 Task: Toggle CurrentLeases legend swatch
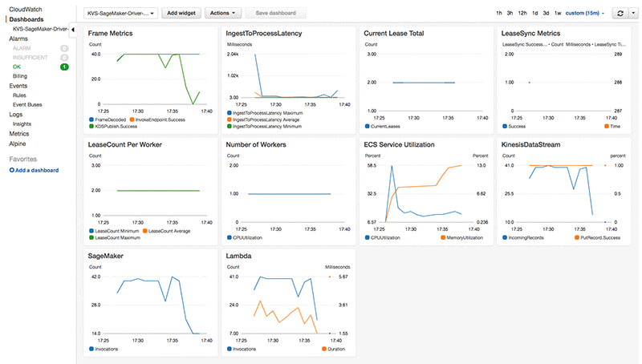(x=368, y=127)
